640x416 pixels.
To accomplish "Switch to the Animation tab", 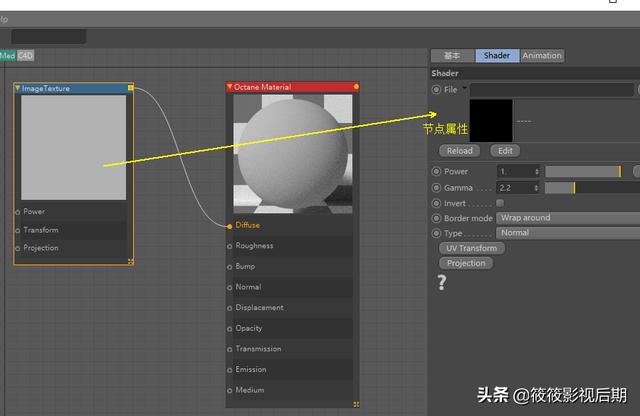I will [542, 56].
